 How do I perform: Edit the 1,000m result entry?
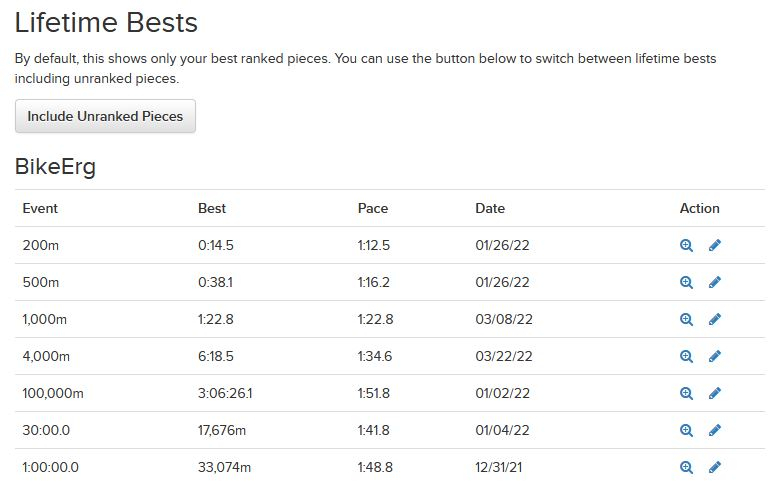[x=715, y=319]
